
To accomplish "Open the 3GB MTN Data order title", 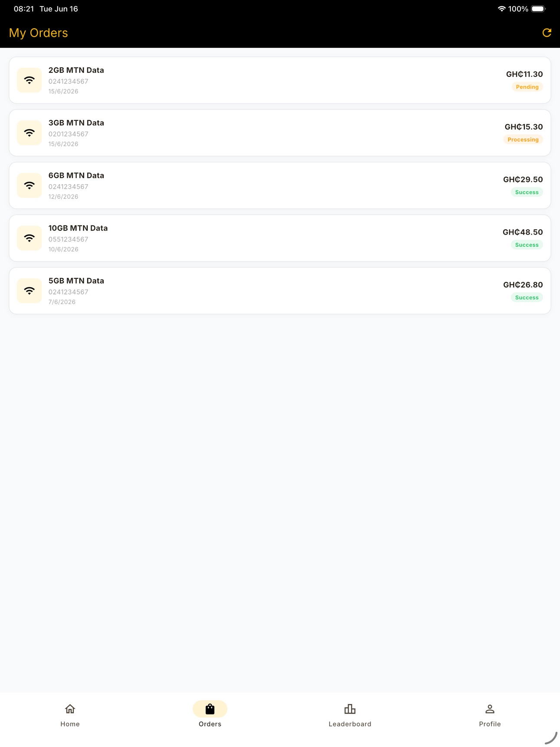I will [x=76, y=122].
